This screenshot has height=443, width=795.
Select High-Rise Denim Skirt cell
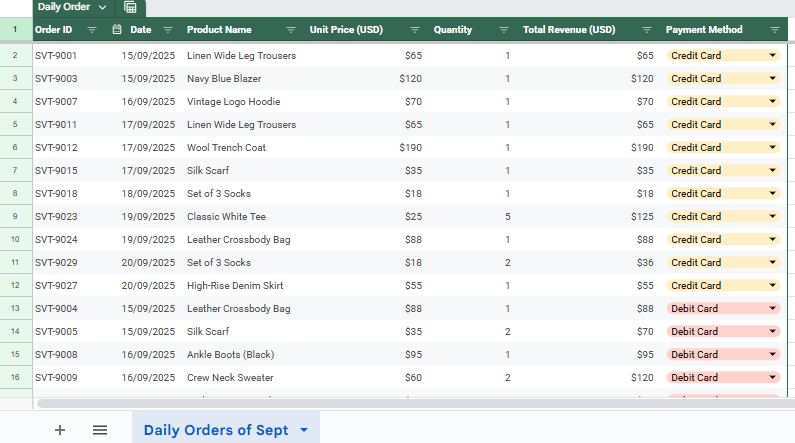[x=235, y=285]
